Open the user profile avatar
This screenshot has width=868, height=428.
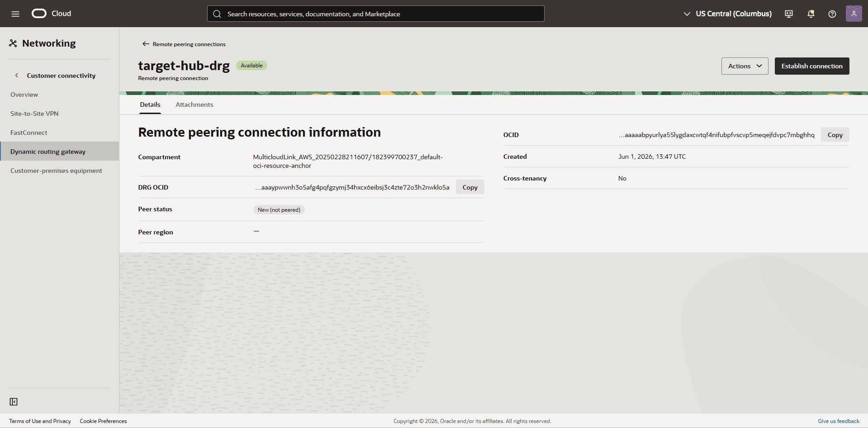[x=854, y=14]
